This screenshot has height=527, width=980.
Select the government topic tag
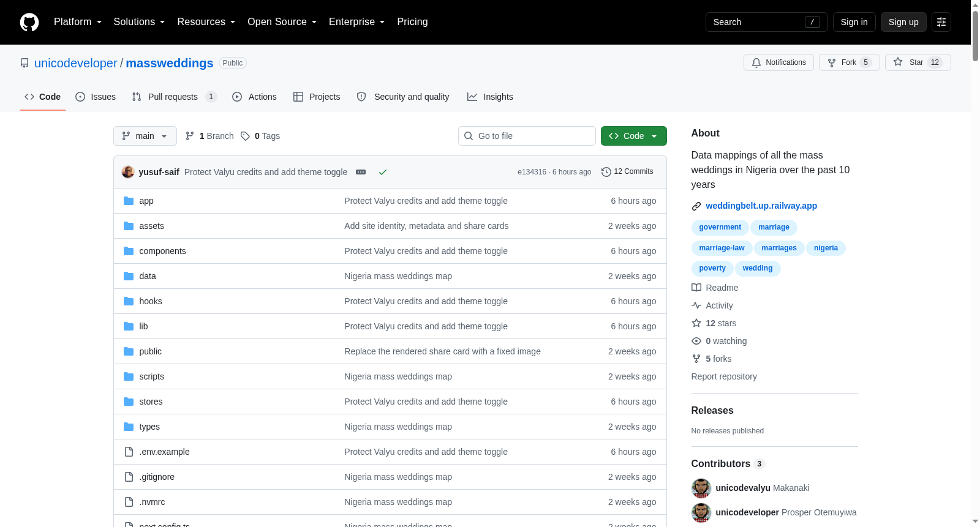coord(720,227)
